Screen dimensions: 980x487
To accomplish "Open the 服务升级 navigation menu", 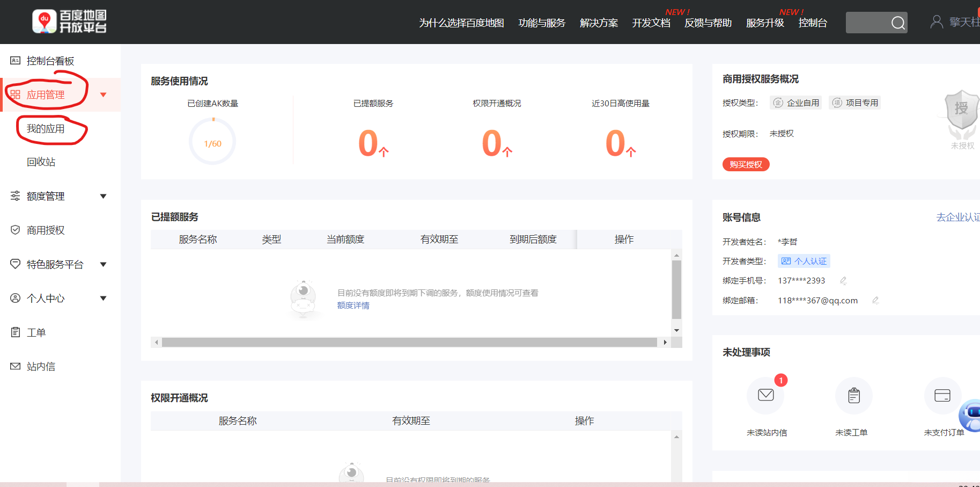I will tap(765, 23).
